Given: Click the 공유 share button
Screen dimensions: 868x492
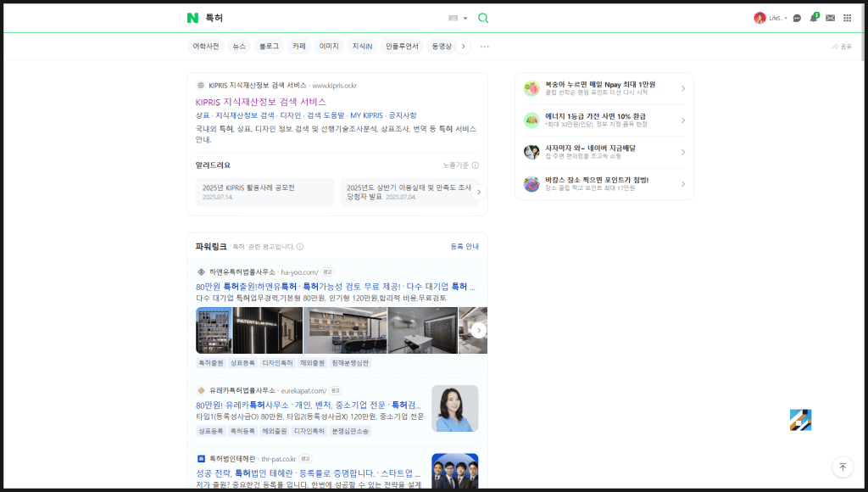Looking at the screenshot, I should tap(842, 47).
